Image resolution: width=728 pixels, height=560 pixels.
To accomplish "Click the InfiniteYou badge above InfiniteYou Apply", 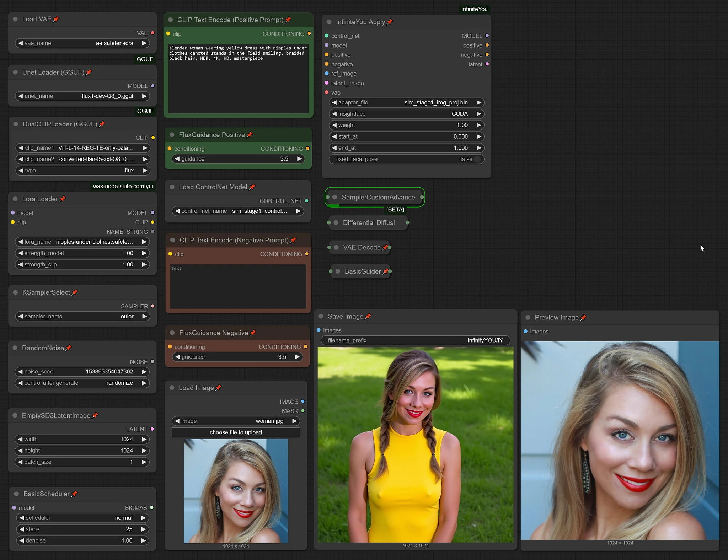I will pos(475,9).
